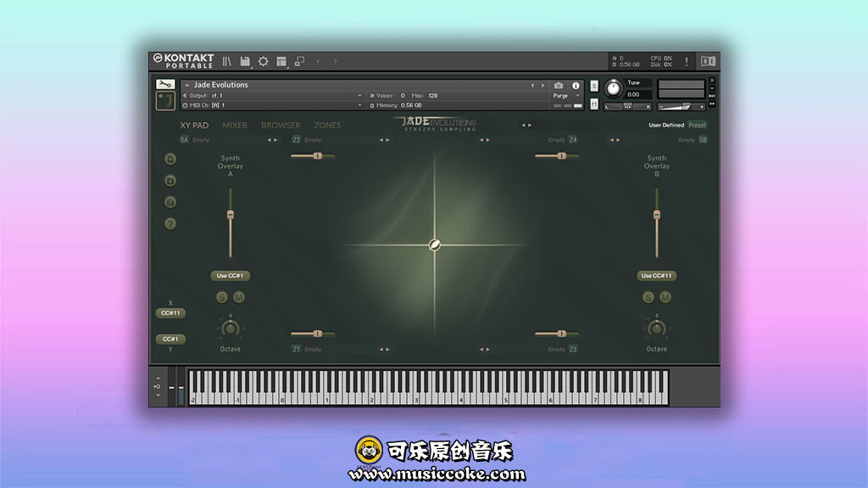Screen dimensions: 868x488
Task: Switch to the XY PAD tab
Action: (x=194, y=125)
